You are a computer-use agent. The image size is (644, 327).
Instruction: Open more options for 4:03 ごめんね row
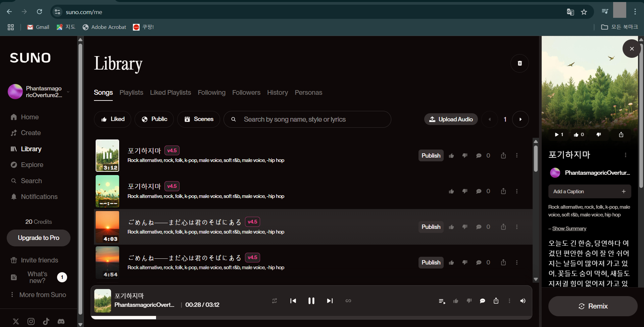click(517, 227)
